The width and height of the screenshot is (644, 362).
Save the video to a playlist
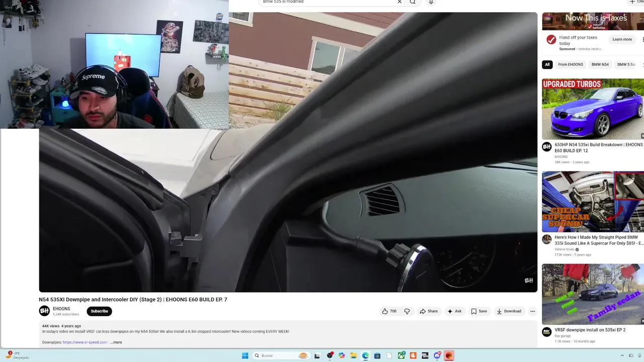coord(479,311)
